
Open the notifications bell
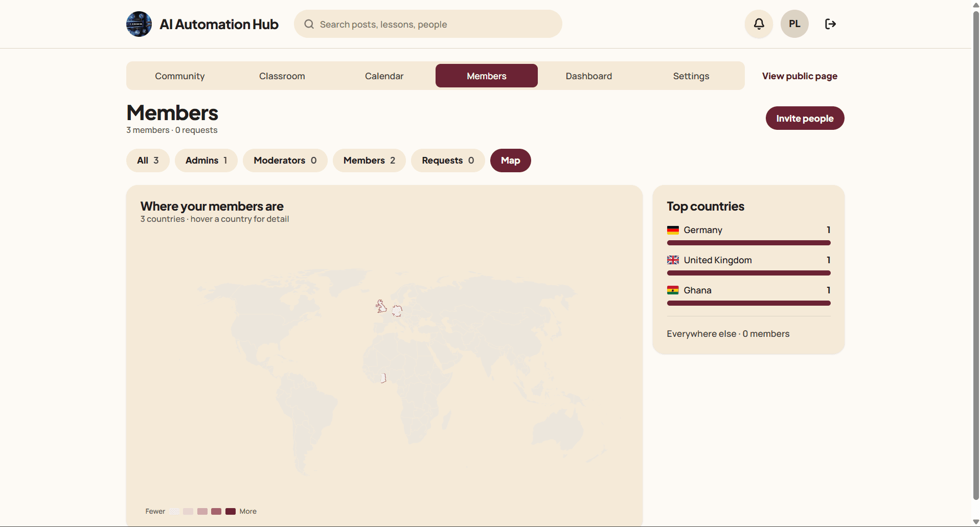759,24
